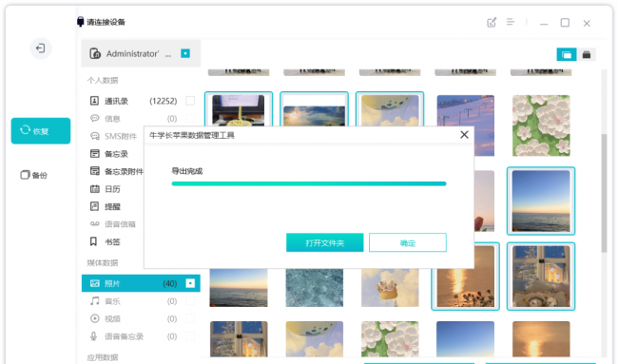
Task: Toggle the 照片 (40) checkbox
Action: tap(190, 283)
